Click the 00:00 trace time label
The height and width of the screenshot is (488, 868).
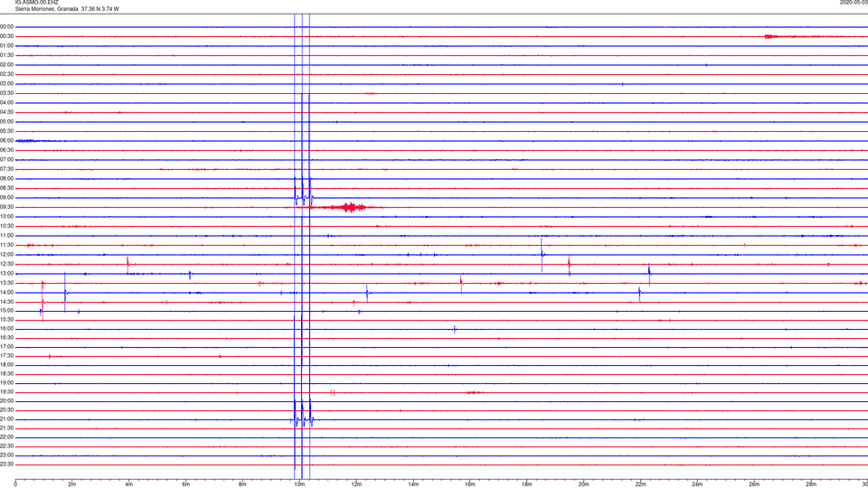pos(7,27)
